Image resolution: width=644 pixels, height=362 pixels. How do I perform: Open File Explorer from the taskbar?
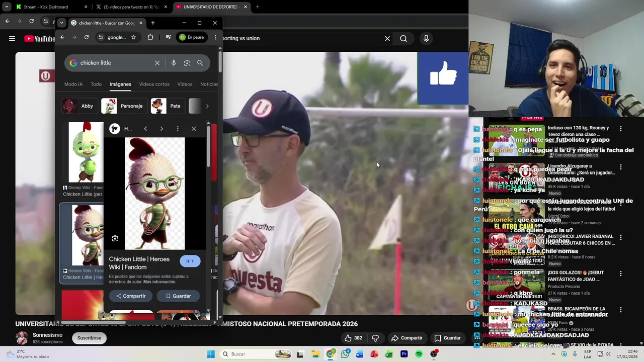[x=315, y=354]
